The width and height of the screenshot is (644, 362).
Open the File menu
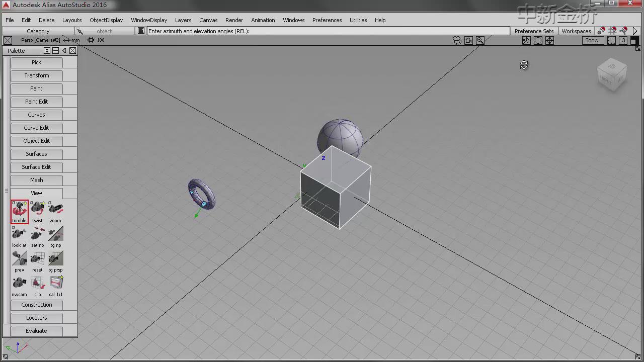pyautogui.click(x=10, y=20)
